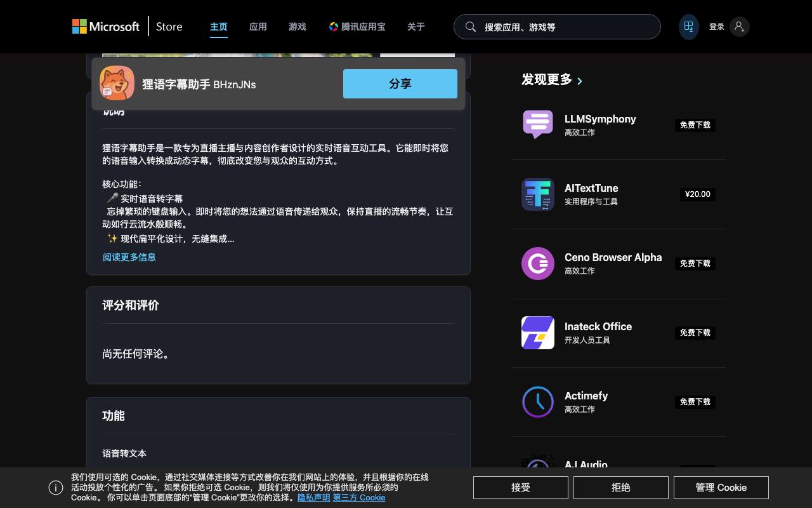Click the Store home link

[x=169, y=27]
